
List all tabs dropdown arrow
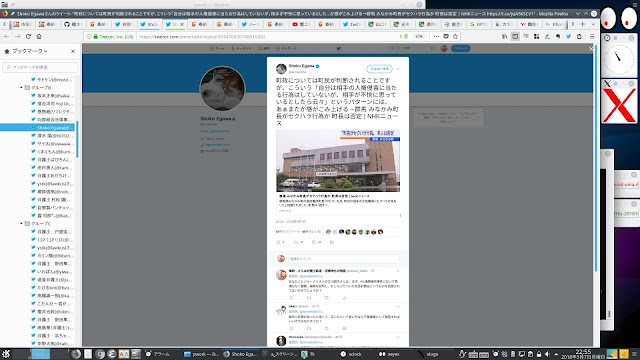[593, 24]
